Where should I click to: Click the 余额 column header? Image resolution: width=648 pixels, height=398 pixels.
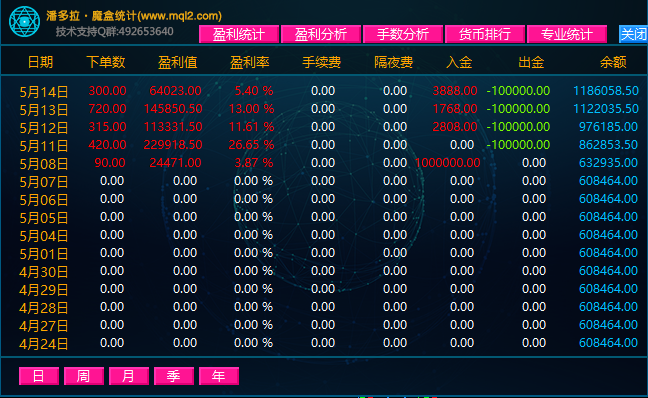(x=613, y=62)
